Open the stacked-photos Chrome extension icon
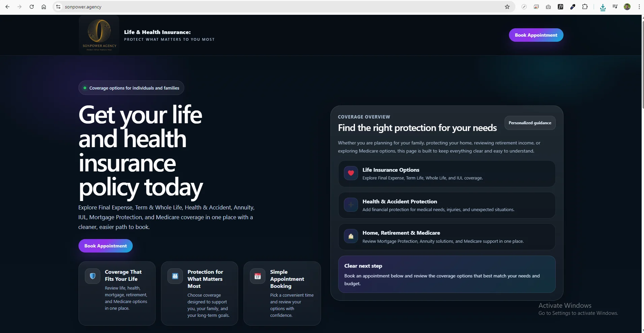Image resolution: width=644 pixels, height=333 pixels. coord(536,7)
